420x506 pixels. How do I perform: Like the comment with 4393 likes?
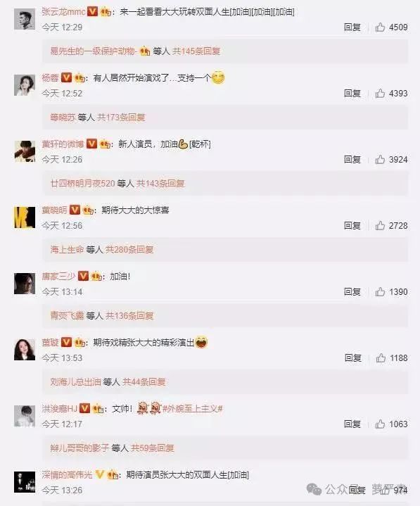click(x=380, y=94)
